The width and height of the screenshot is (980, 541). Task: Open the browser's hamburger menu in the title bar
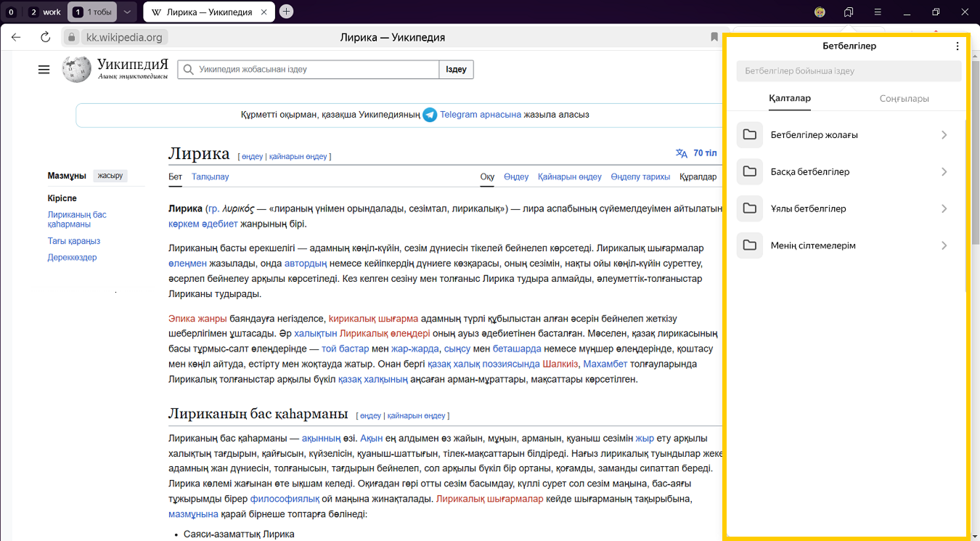[878, 12]
